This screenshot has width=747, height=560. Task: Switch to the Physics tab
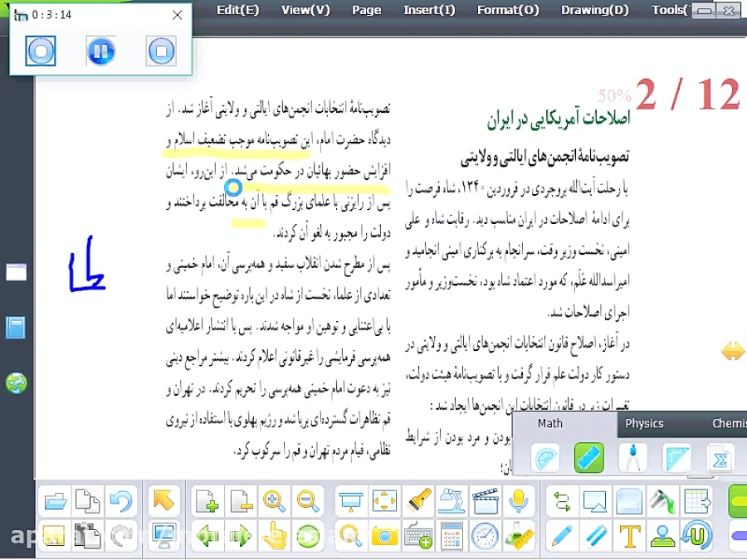pos(645,423)
